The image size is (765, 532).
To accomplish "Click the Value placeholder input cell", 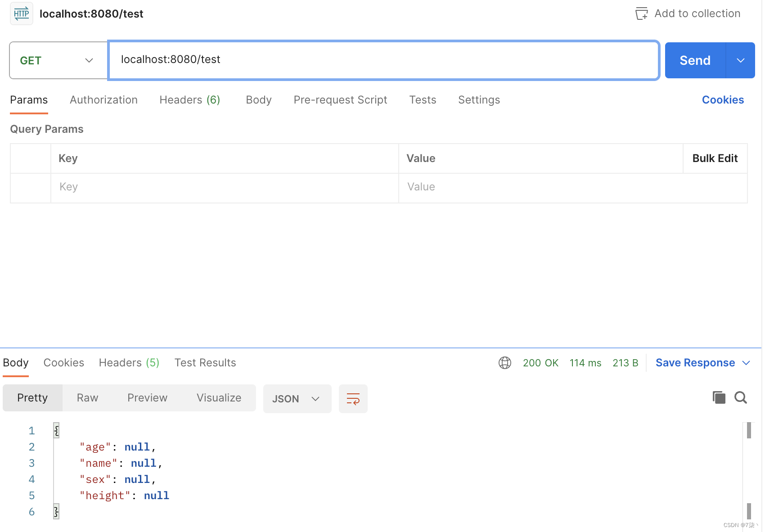I will 573,187.
